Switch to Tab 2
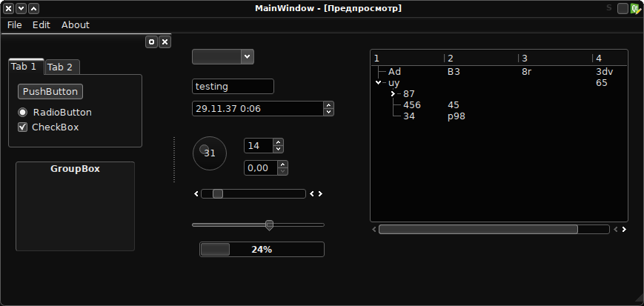This screenshot has width=644, height=306. (62, 67)
